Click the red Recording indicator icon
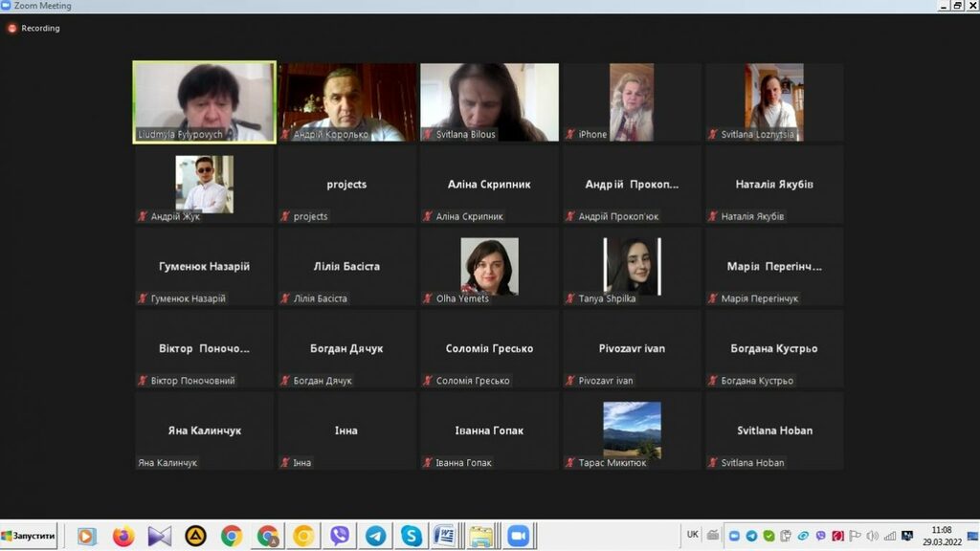 click(x=12, y=29)
